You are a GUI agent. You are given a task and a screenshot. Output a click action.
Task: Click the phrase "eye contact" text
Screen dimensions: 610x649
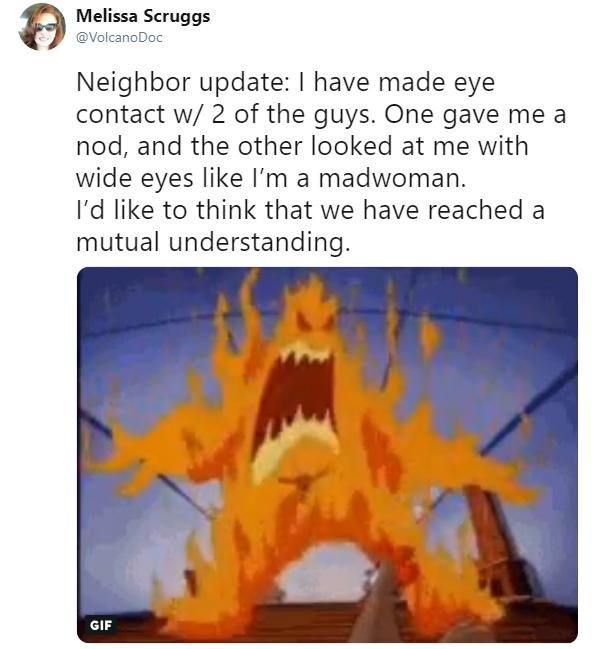(286, 99)
